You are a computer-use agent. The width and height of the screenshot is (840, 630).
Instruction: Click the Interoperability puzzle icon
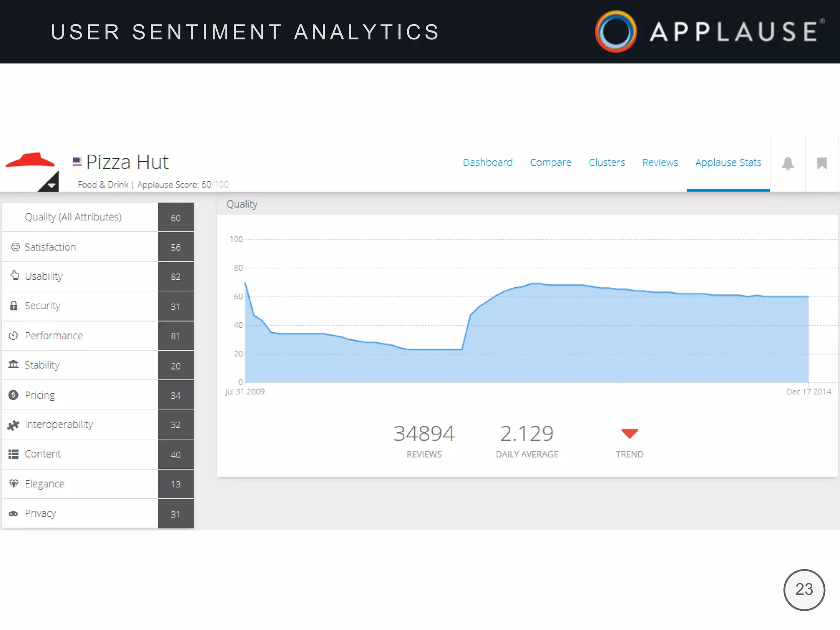pos(14,425)
